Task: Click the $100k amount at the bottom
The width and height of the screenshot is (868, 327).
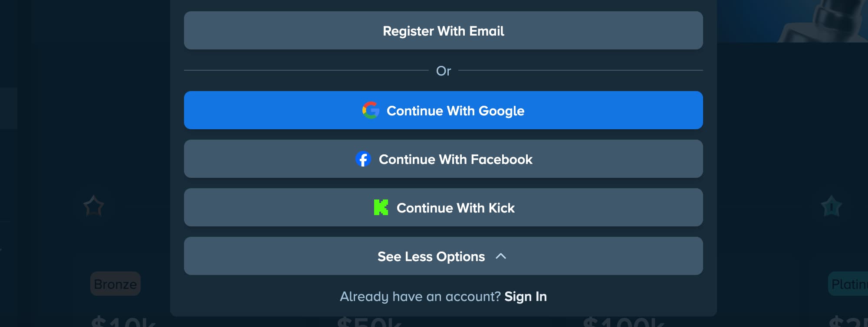Action: click(623, 321)
